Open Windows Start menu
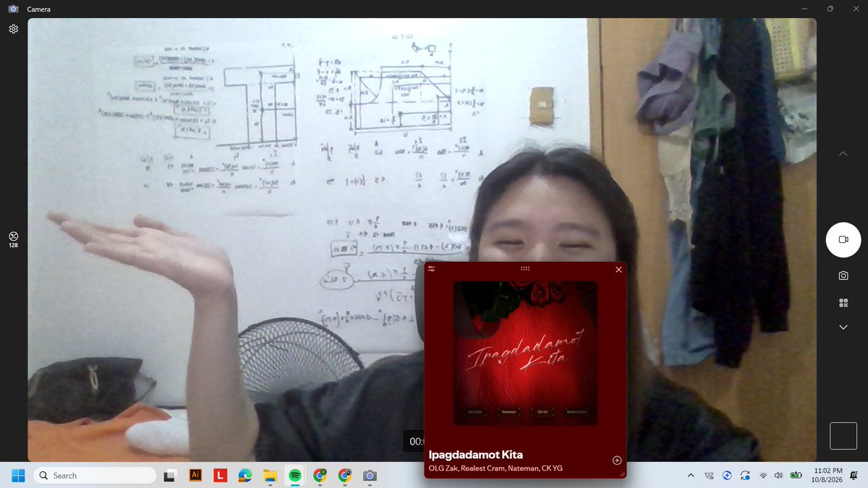 point(18,476)
